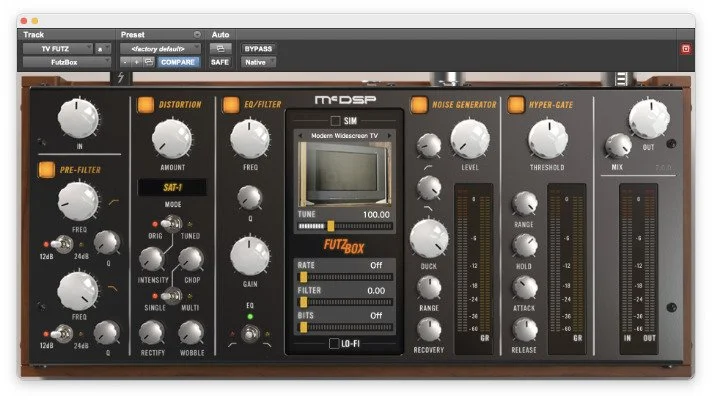
Task: Click the noise generator LEVEL knob
Action: [x=470, y=139]
